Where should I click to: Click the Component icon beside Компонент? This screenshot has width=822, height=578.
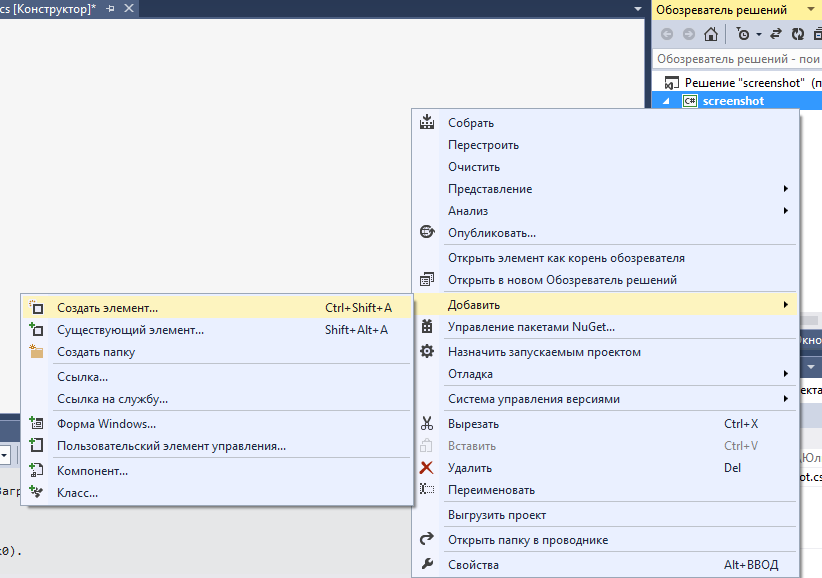[x=36, y=470]
